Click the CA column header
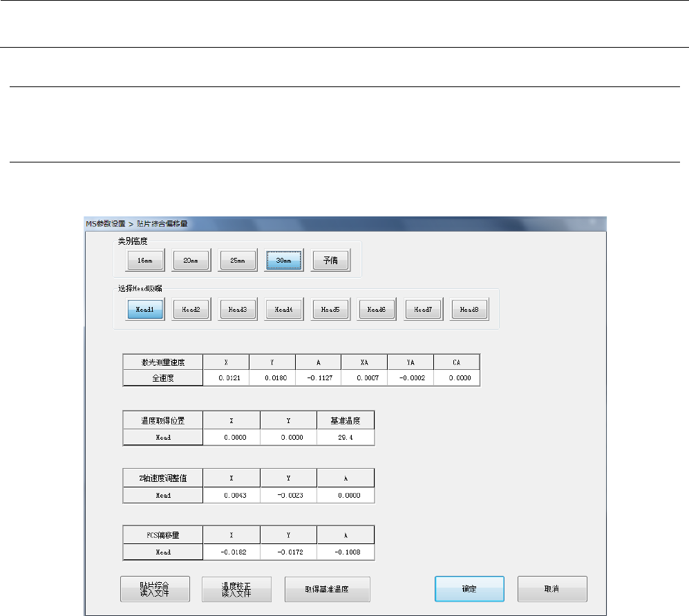689x616 pixels. [457, 362]
